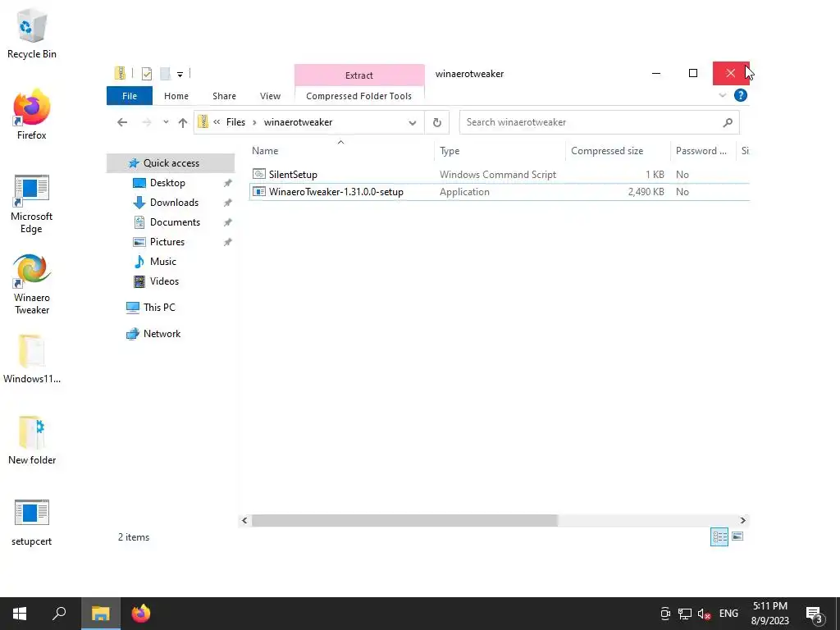Sort files by the Type column
Image resolution: width=840 pixels, height=630 pixels.
500,151
